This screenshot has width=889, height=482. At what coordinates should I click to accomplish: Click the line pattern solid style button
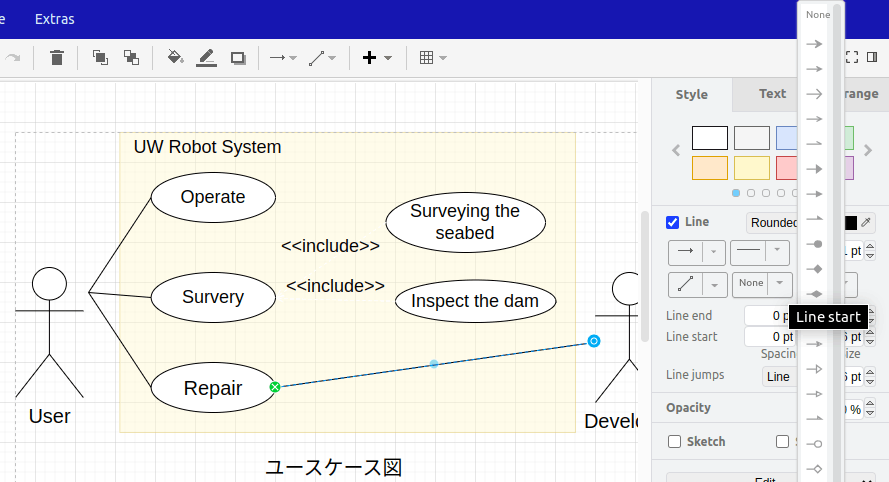748,251
